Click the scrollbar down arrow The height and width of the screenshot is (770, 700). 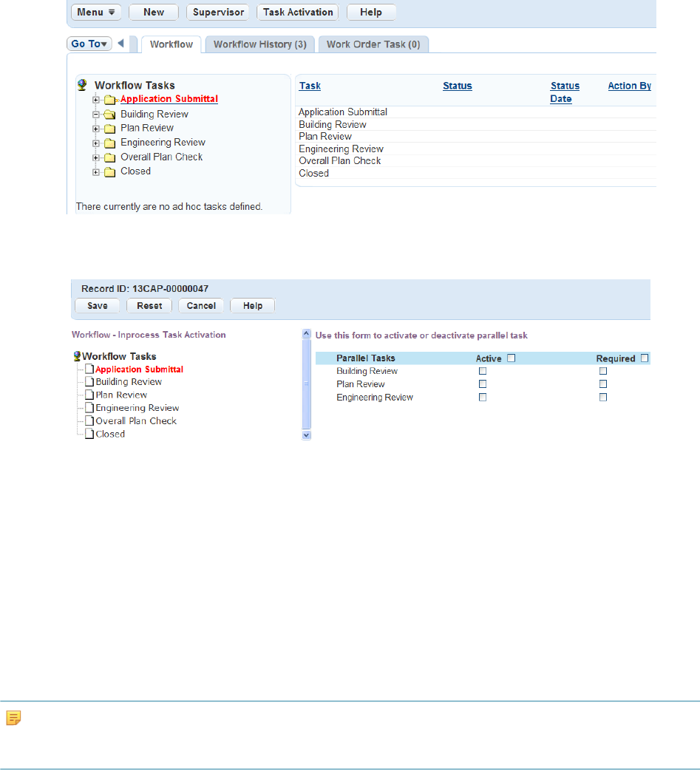pyautogui.click(x=307, y=435)
